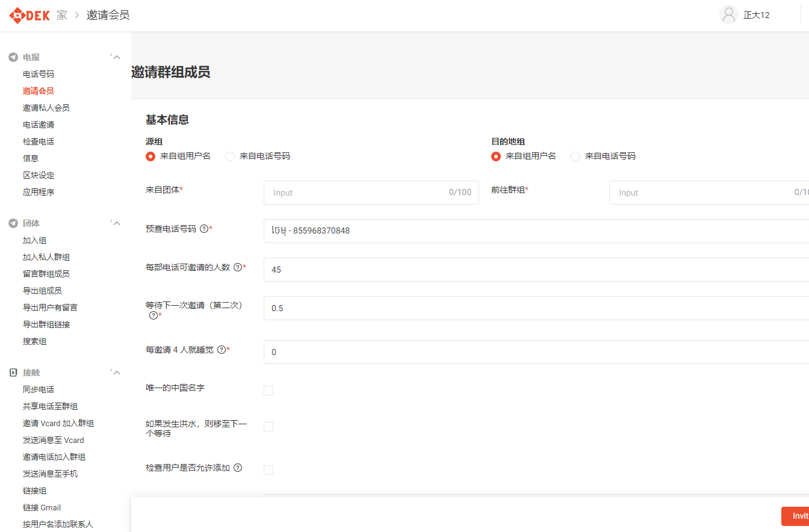Open 导出组成员 in the sidebar
809x532 pixels.
coord(42,291)
